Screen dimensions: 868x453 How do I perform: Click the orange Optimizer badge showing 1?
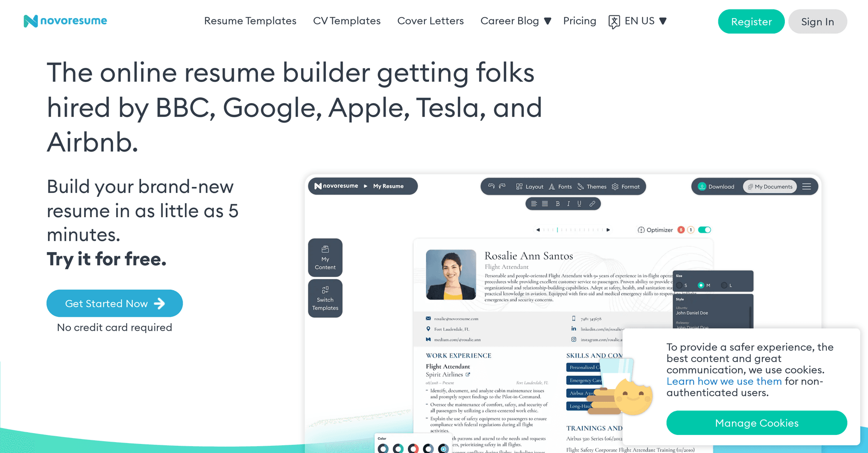pyautogui.click(x=691, y=230)
